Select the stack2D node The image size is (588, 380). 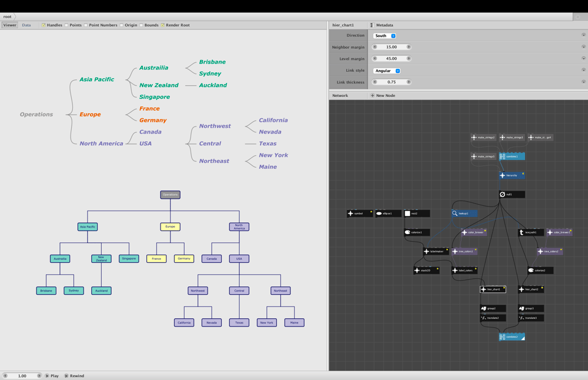[426, 270]
